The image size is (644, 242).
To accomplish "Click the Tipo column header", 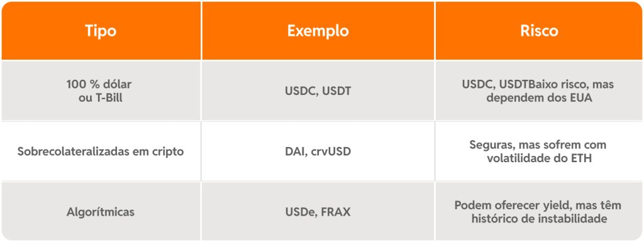I will pyautogui.click(x=101, y=31).
